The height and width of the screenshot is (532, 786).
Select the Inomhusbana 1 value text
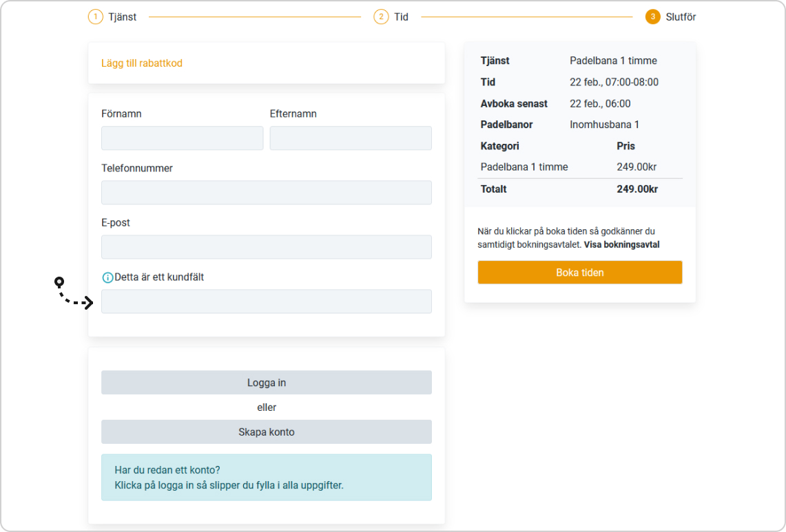coord(604,125)
